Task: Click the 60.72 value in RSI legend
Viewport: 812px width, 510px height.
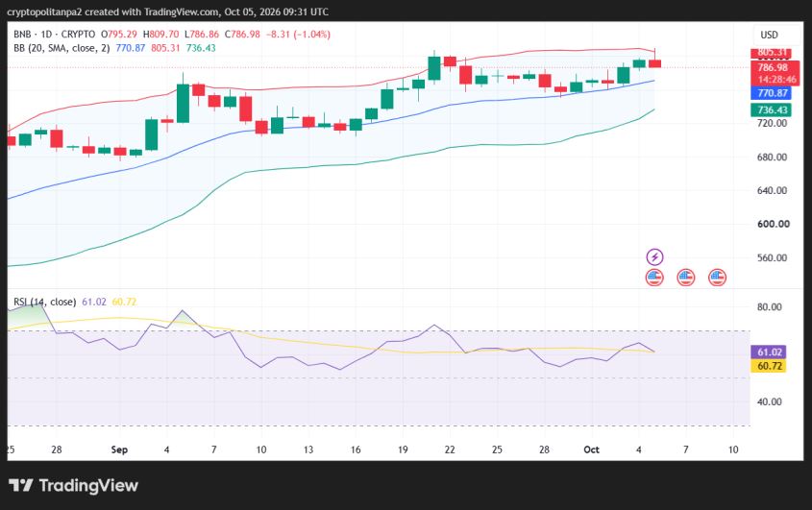Action: tap(124, 302)
